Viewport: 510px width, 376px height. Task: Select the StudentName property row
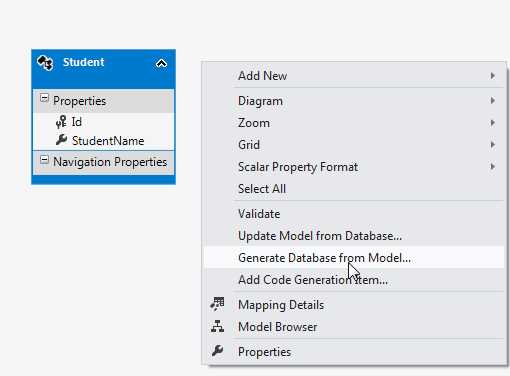(x=103, y=141)
